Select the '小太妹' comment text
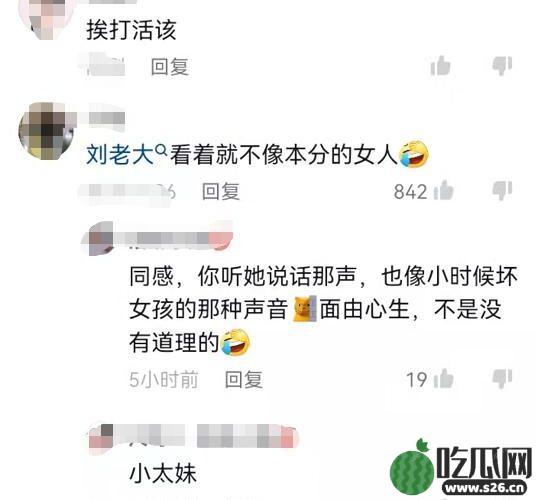 pyautogui.click(x=163, y=473)
